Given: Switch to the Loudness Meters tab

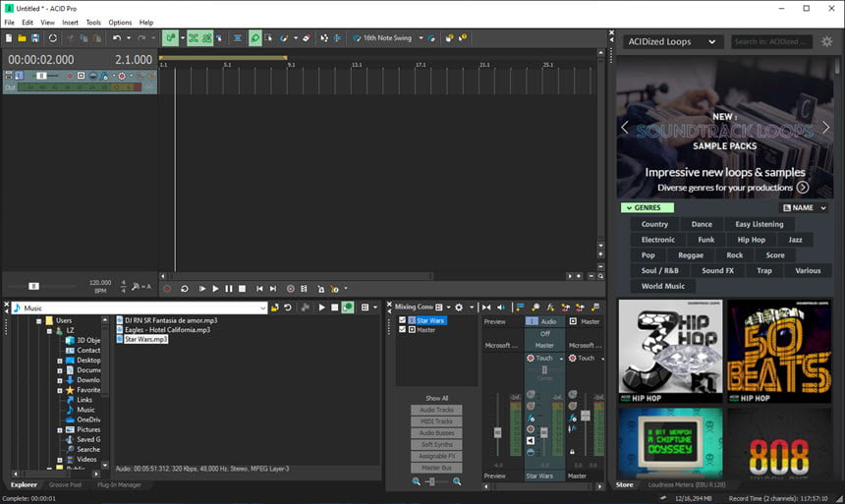Looking at the screenshot, I should pyautogui.click(x=687, y=484).
